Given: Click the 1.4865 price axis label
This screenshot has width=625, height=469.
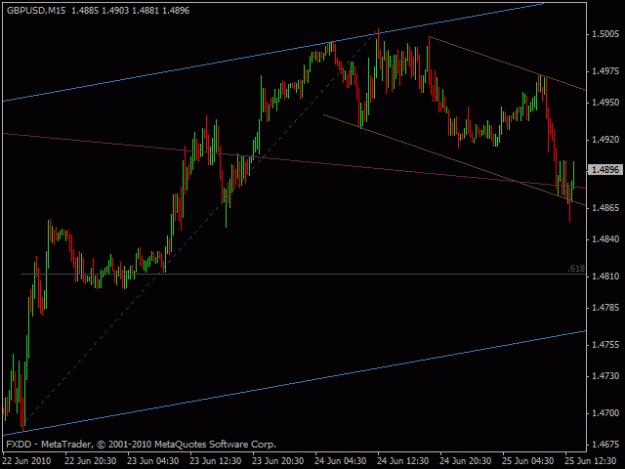Looking at the screenshot, I should pyautogui.click(x=606, y=208).
